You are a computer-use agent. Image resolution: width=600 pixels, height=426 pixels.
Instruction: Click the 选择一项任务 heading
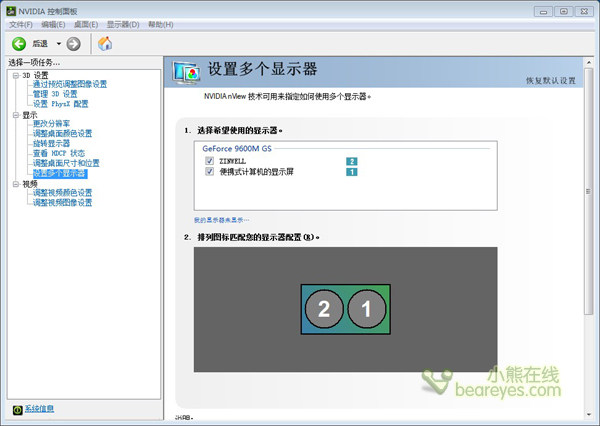tap(34, 62)
